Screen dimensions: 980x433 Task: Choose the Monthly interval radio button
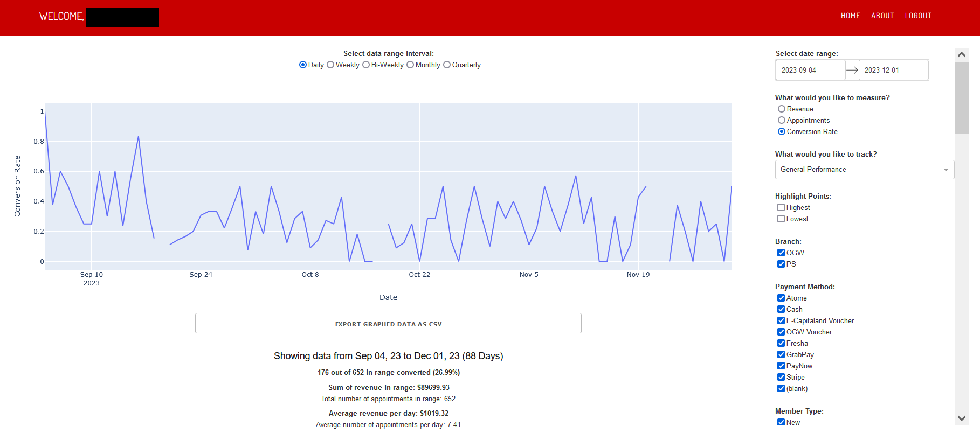point(410,65)
